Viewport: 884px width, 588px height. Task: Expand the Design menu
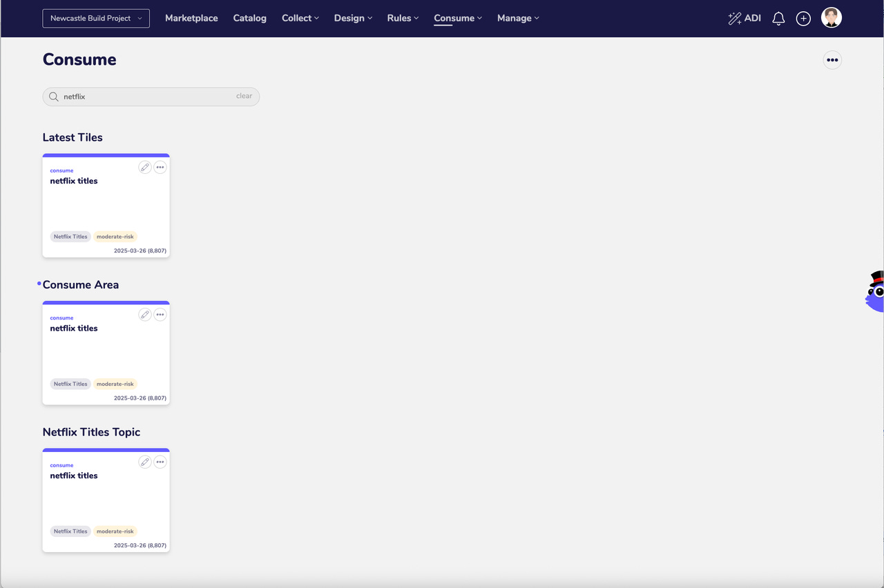353,18
